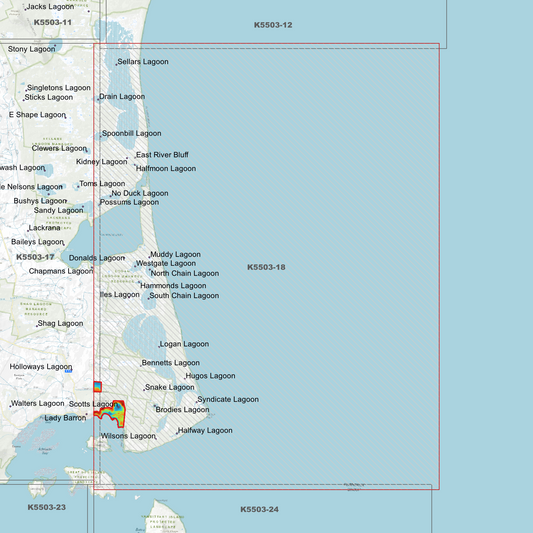533x533 pixels.
Task: Click the Shag Lagoon label
Action: coord(60,323)
